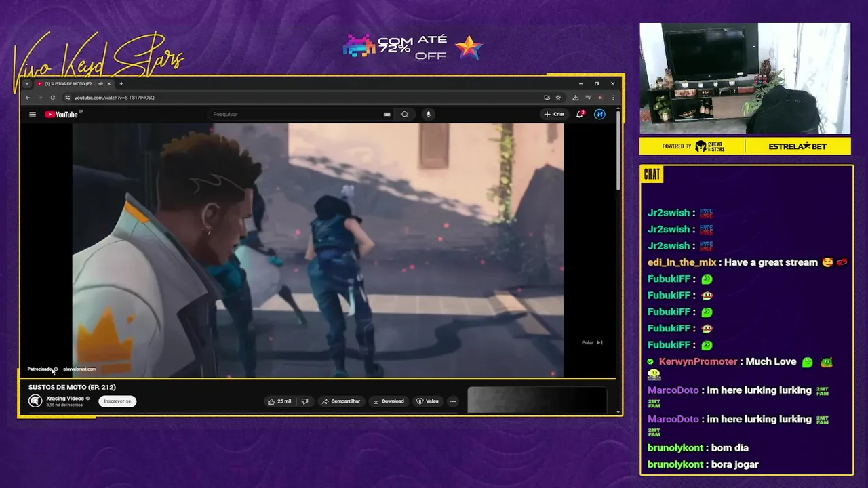Open more actions three-dot menu under video
This screenshot has height=488, width=868.
(453, 401)
